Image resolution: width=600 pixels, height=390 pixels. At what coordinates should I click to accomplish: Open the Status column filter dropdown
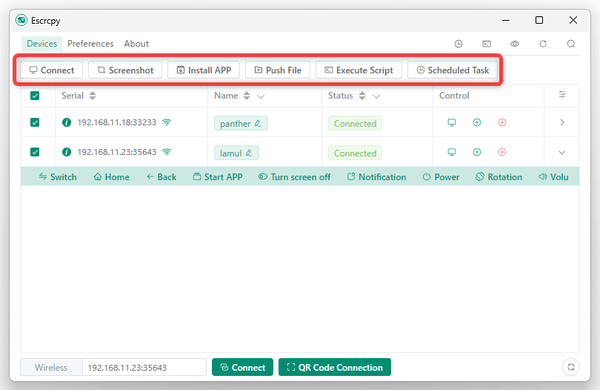(x=376, y=96)
